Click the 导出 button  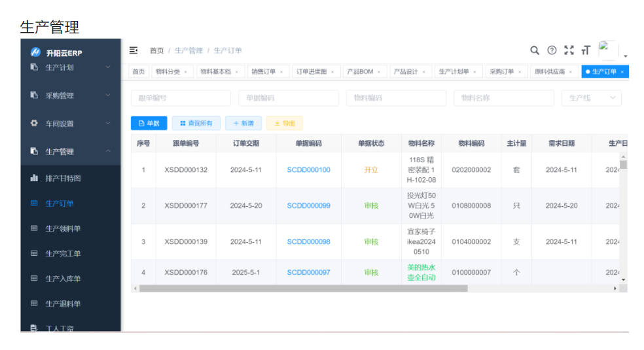(x=284, y=123)
